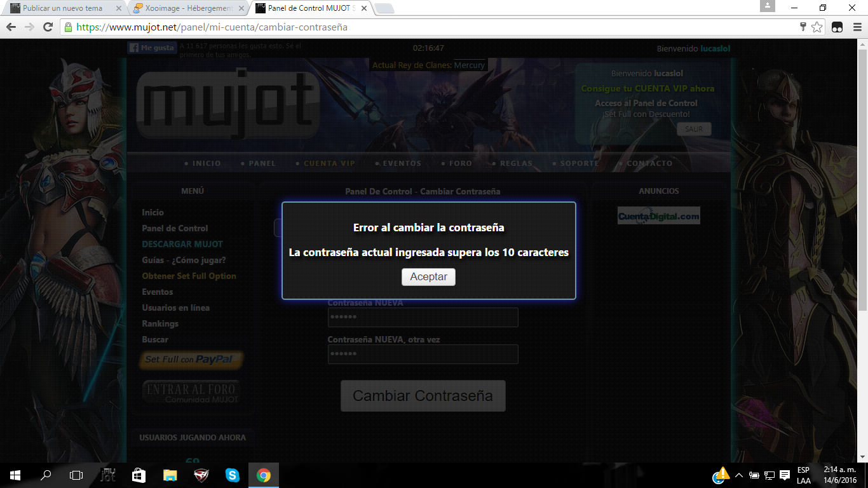Open Skype from the taskbar
The height and width of the screenshot is (488, 868).
(x=233, y=475)
